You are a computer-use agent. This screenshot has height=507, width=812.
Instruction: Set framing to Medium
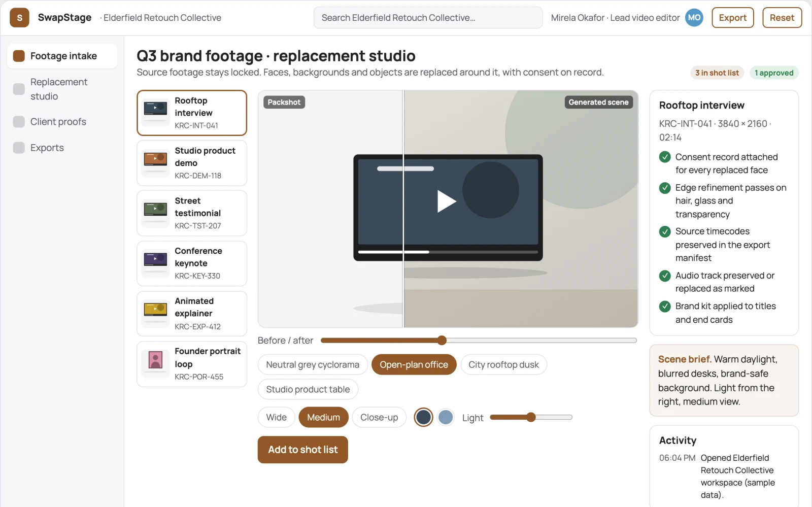(x=323, y=417)
